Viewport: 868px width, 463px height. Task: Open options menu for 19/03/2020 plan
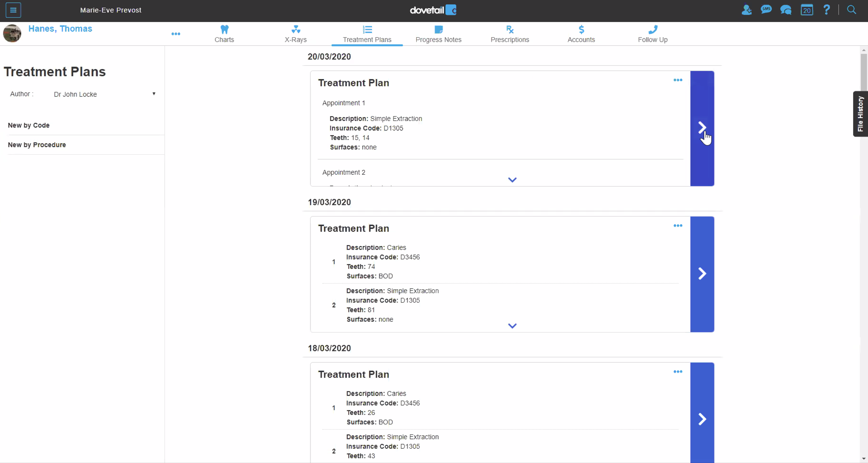coord(677,226)
